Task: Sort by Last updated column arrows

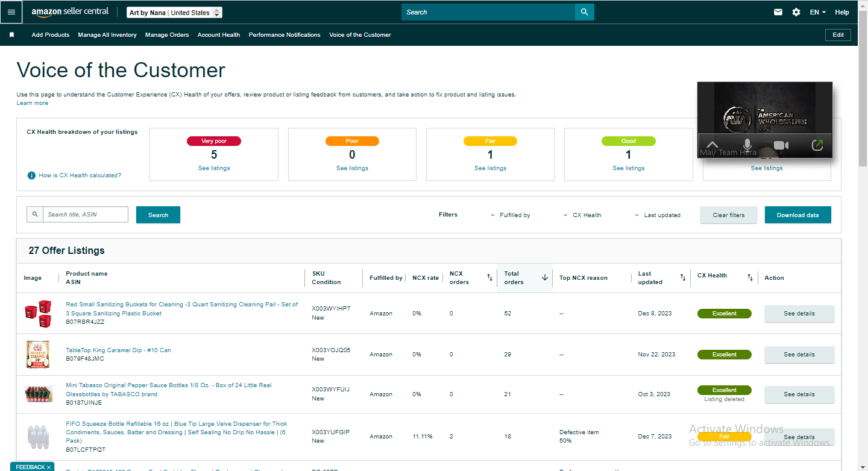Action: pyautogui.click(x=683, y=277)
